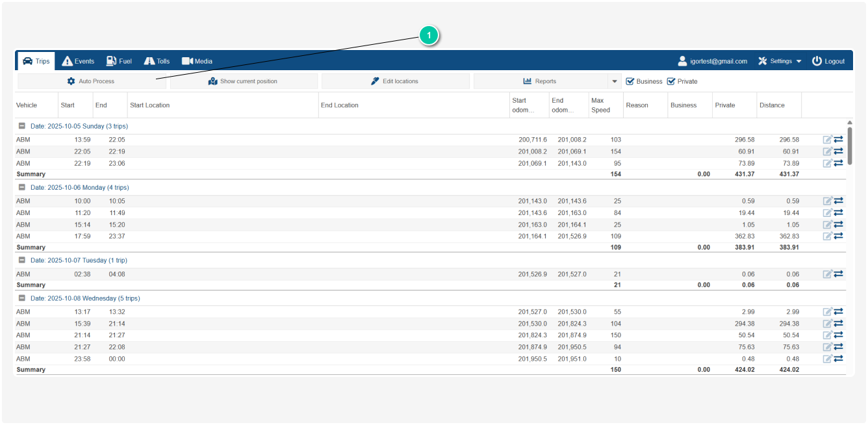Click edit icon for 17:59 Monday trip
The width and height of the screenshot is (868, 425).
point(827,236)
